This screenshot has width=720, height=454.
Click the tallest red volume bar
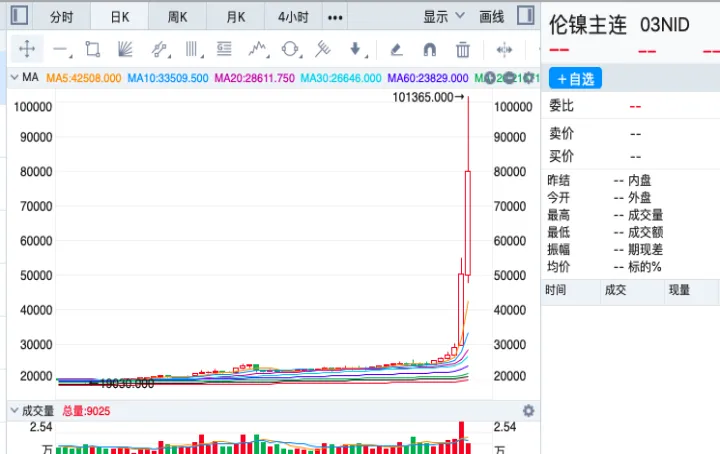coord(461,437)
